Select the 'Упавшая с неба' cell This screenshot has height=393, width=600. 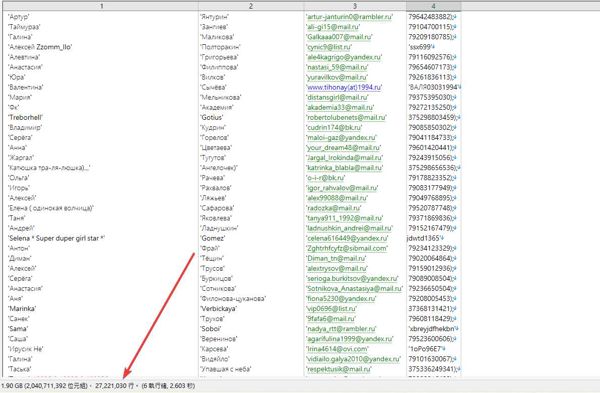pyautogui.click(x=226, y=369)
